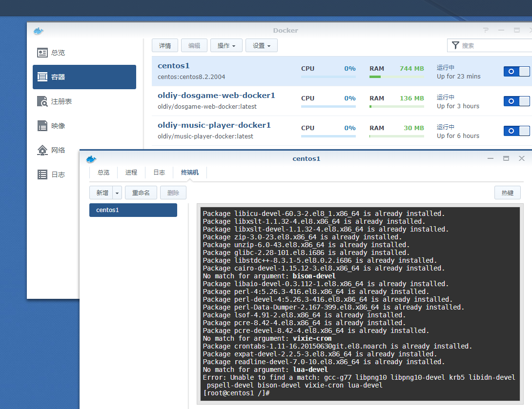Minimize the centos1 window
The width and height of the screenshot is (532, 409).
coord(490,158)
